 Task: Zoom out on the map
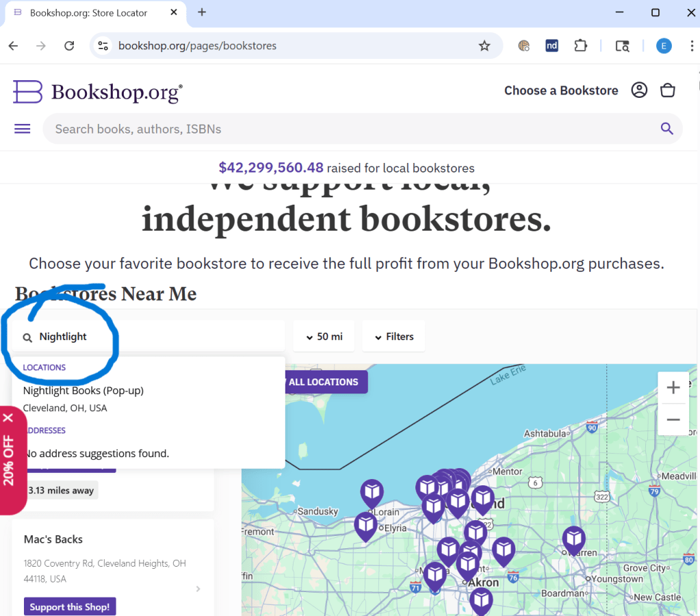point(673,420)
